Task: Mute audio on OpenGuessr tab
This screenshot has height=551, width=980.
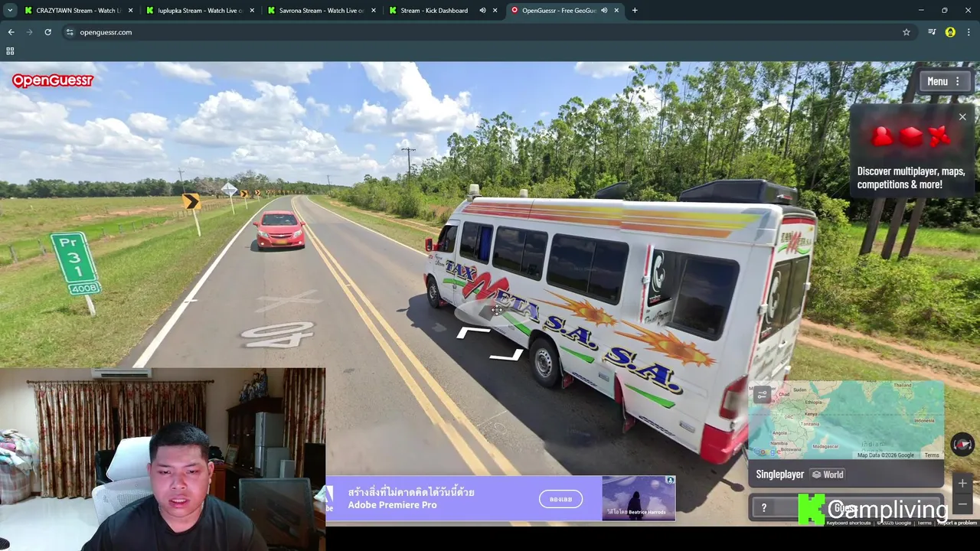Action: tap(603, 11)
